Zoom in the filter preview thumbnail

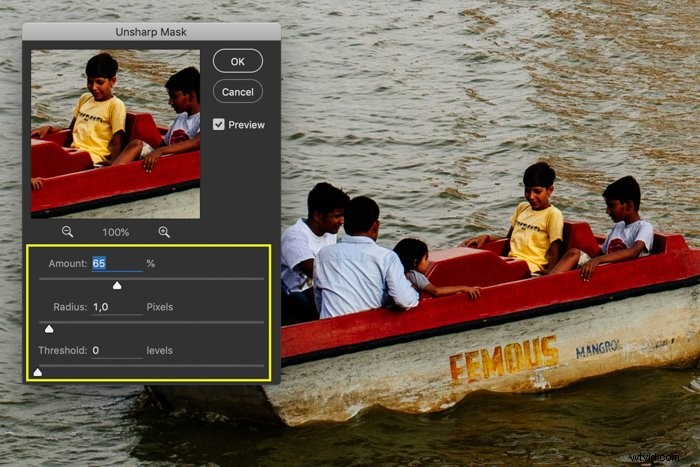pyautogui.click(x=164, y=232)
